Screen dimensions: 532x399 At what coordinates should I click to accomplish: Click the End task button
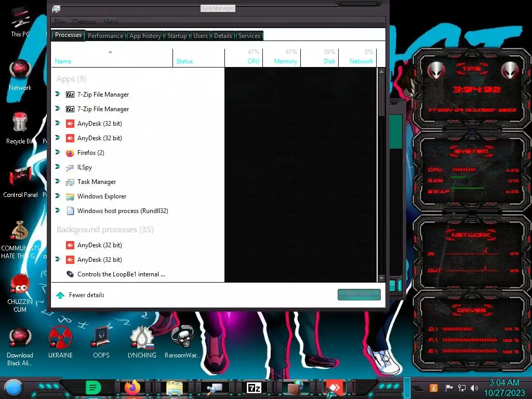tap(359, 295)
